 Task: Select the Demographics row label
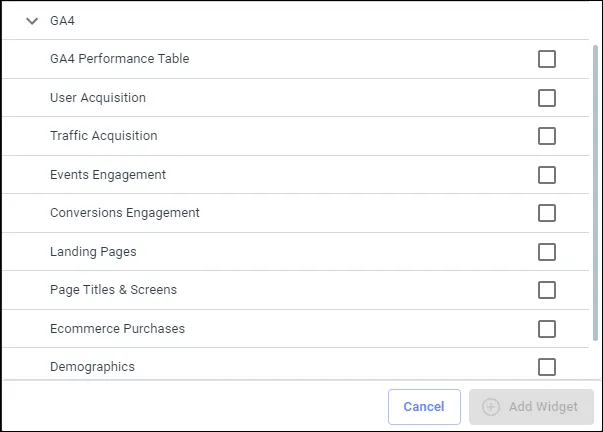point(92,367)
